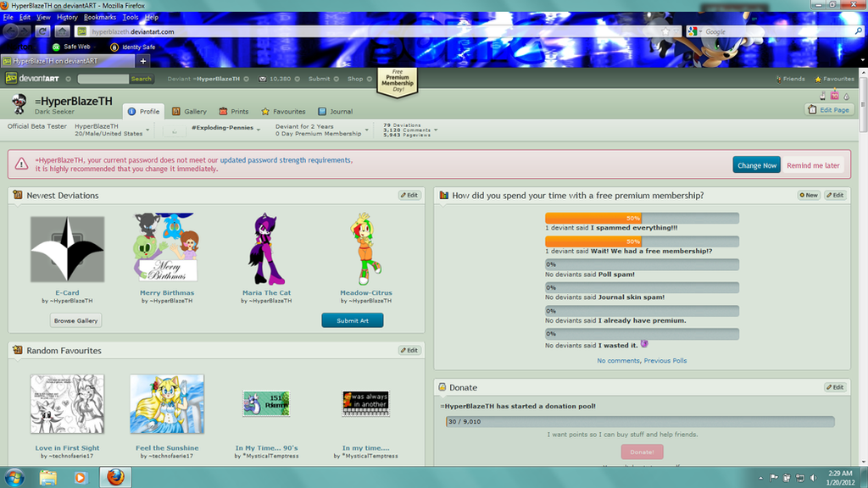Screen dimensions: 868x488
Task: Open the Norton Safe Web icon
Action: pos(56,47)
